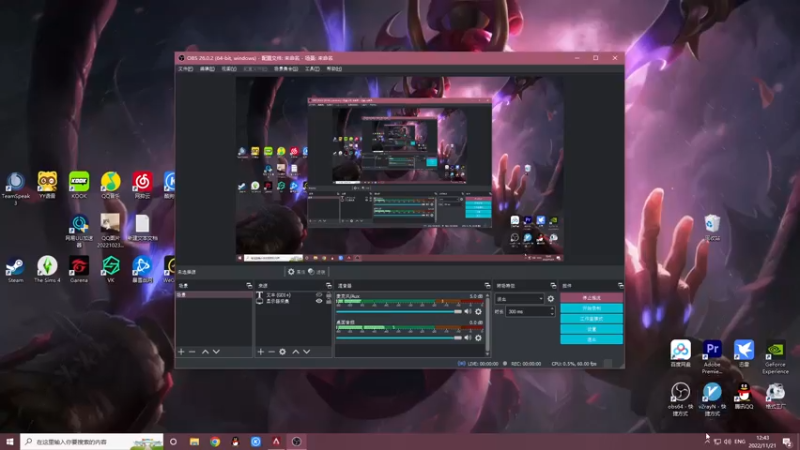Open the Tools menu in OBS
Image resolution: width=800 pixels, height=450 pixels.
tap(312, 69)
